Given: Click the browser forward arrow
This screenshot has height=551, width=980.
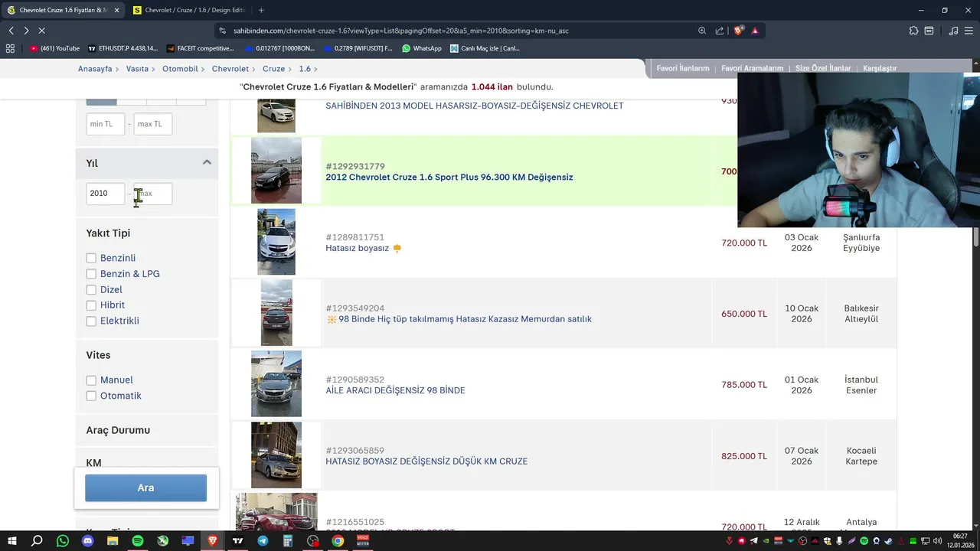Looking at the screenshot, I should (x=26, y=31).
